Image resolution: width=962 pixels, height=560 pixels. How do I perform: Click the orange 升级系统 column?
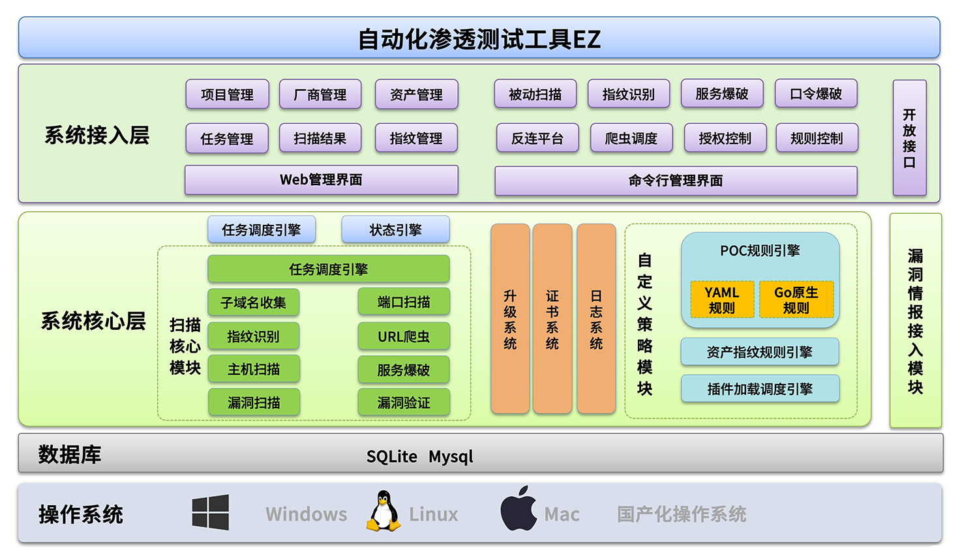click(510, 319)
